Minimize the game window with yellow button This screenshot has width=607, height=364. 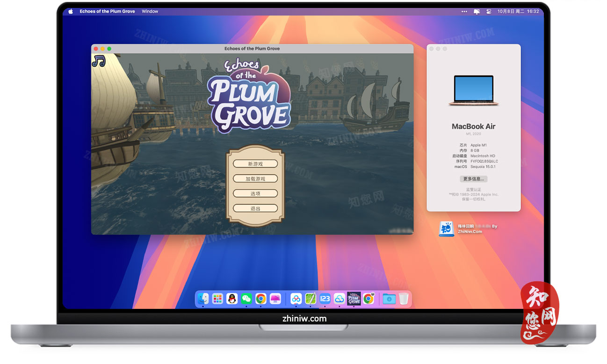(x=102, y=49)
